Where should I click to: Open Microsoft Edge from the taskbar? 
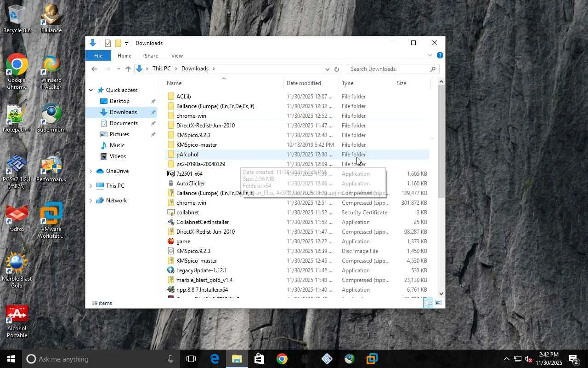click(215, 359)
